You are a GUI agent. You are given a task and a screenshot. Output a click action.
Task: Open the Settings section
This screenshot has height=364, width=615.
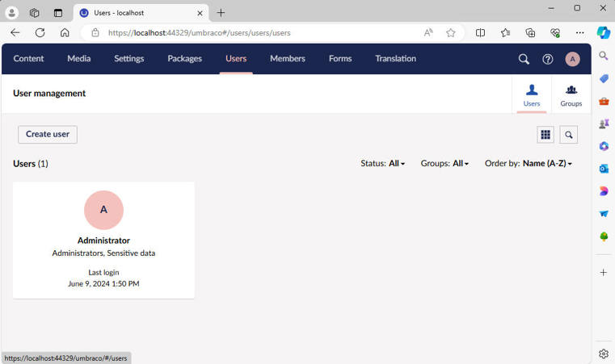[128, 58]
